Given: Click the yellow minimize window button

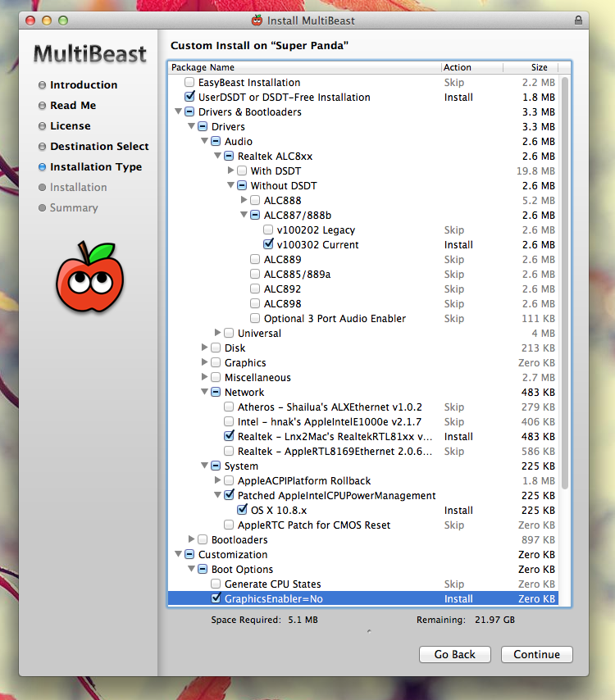Looking at the screenshot, I should point(47,20).
